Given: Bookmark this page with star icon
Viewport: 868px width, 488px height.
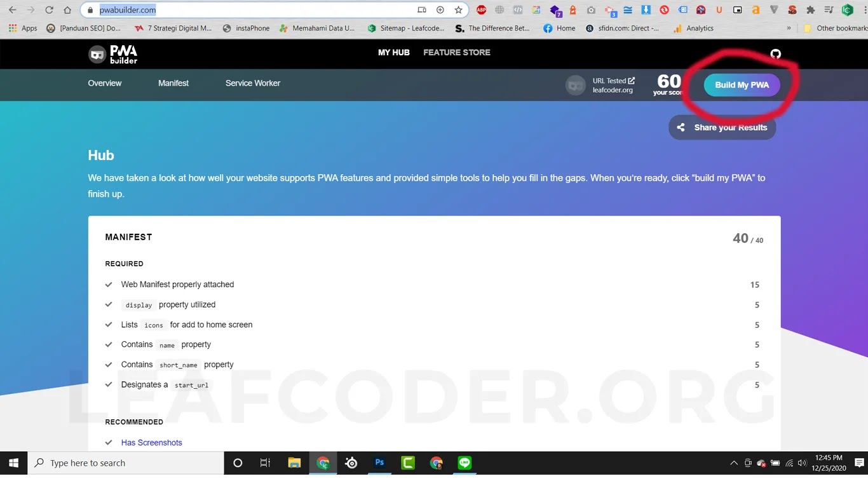Looking at the screenshot, I should pos(458,10).
